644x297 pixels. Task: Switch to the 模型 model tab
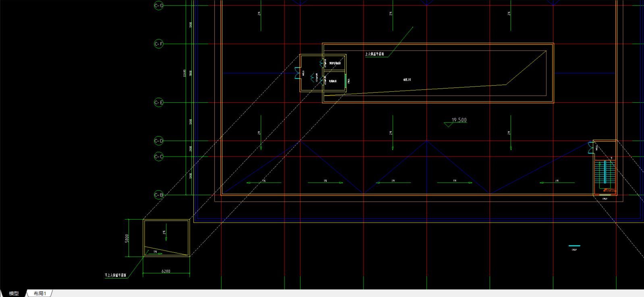coord(14,293)
